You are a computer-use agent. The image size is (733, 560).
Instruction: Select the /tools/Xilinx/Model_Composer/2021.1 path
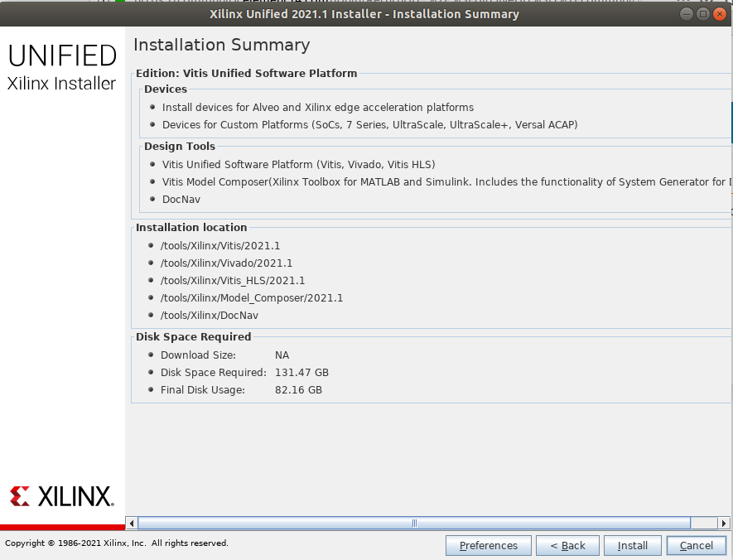(x=252, y=297)
